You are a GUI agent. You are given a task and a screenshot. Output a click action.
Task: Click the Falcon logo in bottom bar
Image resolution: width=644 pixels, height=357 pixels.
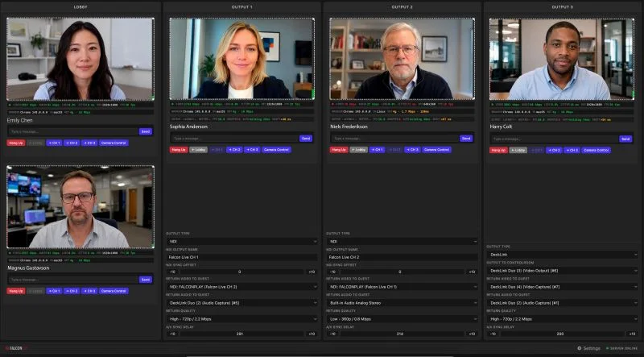[17, 348]
